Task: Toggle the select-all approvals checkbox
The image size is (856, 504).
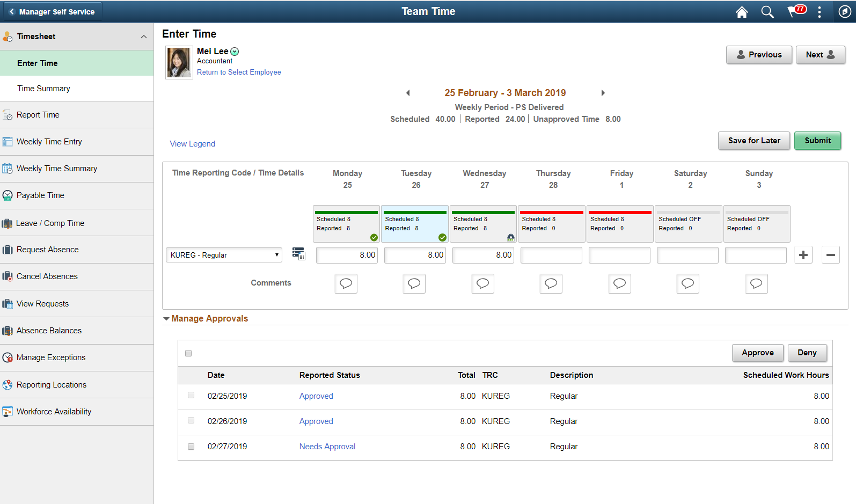Action: tap(188, 353)
